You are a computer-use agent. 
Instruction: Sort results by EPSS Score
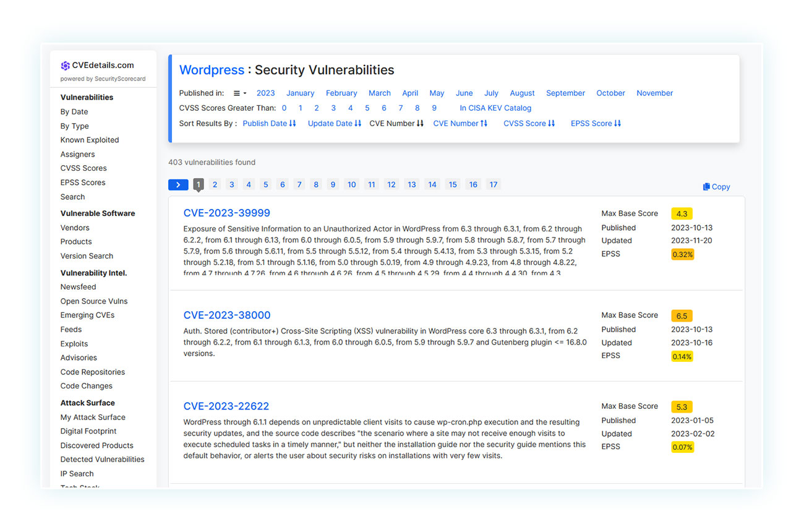[596, 124]
